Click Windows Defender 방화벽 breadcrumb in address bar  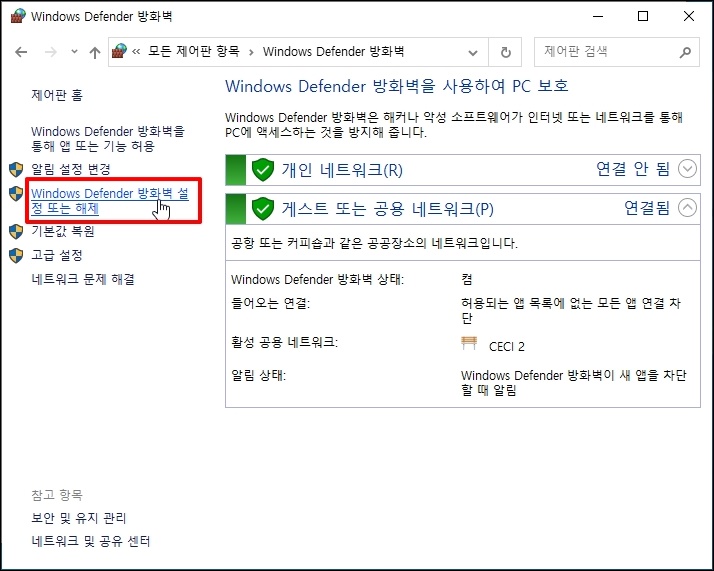[x=333, y=51]
